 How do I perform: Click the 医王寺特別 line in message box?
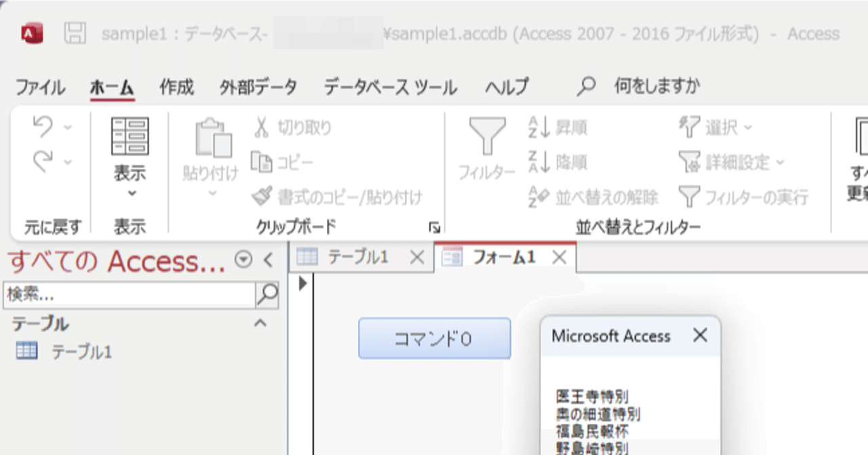pyautogui.click(x=591, y=396)
